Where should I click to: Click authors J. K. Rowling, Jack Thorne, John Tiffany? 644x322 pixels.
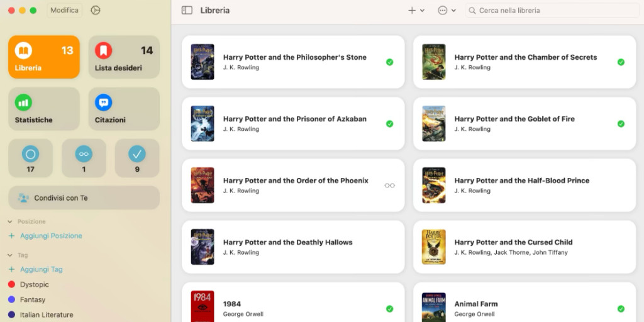511,253
